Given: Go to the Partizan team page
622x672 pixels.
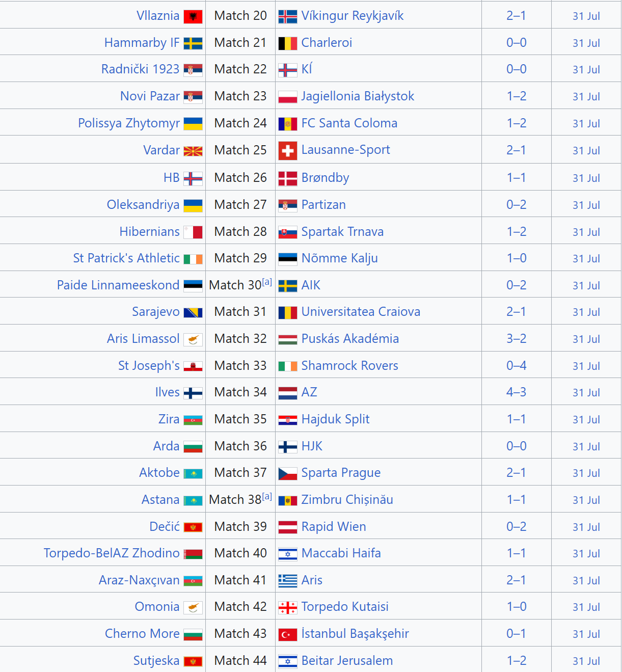Looking at the screenshot, I should tap(323, 204).
